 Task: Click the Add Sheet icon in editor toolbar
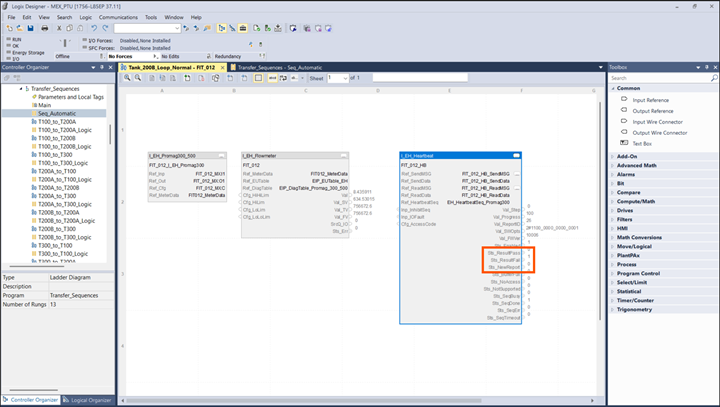(187, 78)
